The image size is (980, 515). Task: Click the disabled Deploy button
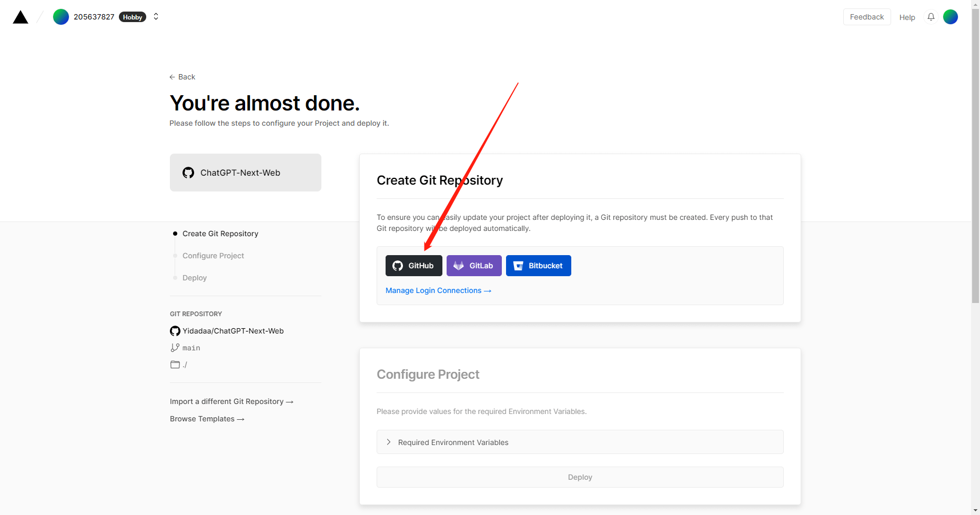580,477
